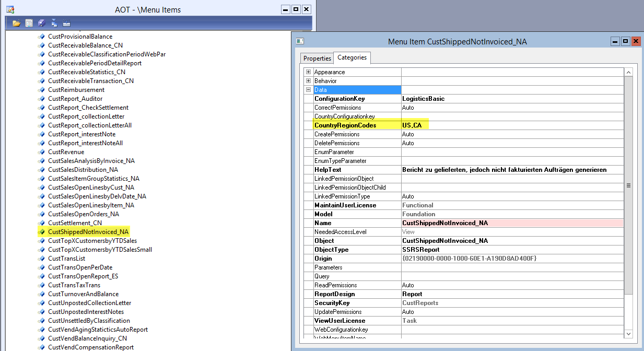Click the properties sheet icon in AOT toolbar
This screenshot has width=644, height=351.
(x=29, y=23)
